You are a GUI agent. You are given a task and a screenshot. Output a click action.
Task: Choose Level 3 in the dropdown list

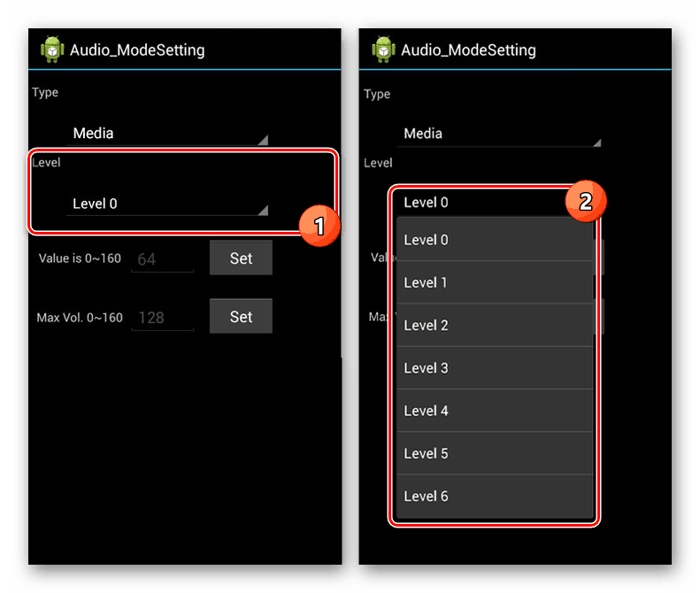pyautogui.click(x=495, y=368)
